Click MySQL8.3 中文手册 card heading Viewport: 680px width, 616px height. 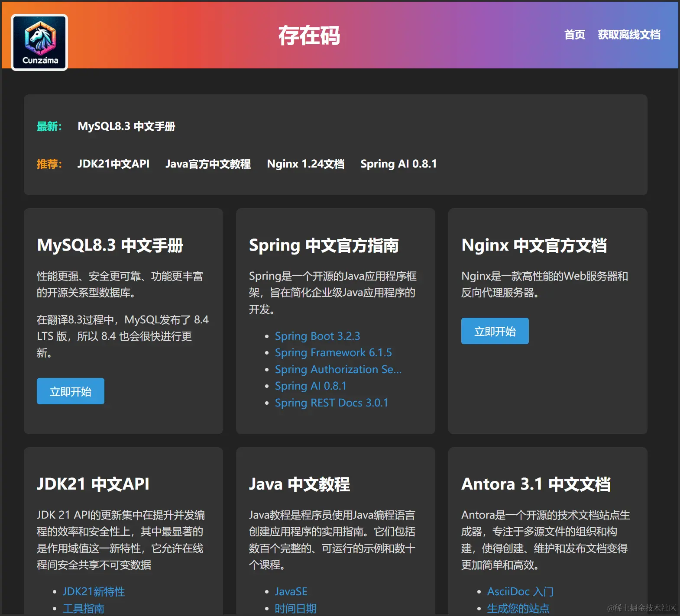pyautogui.click(x=110, y=245)
